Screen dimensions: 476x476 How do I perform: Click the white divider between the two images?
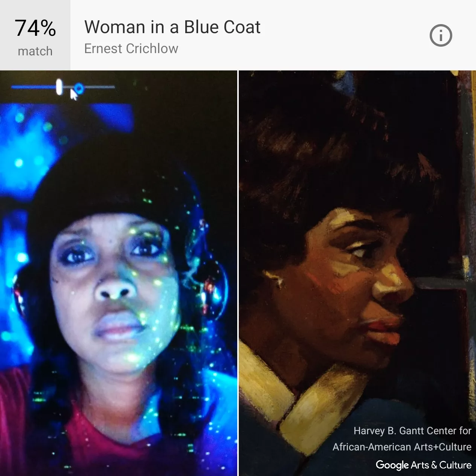[x=238, y=273]
